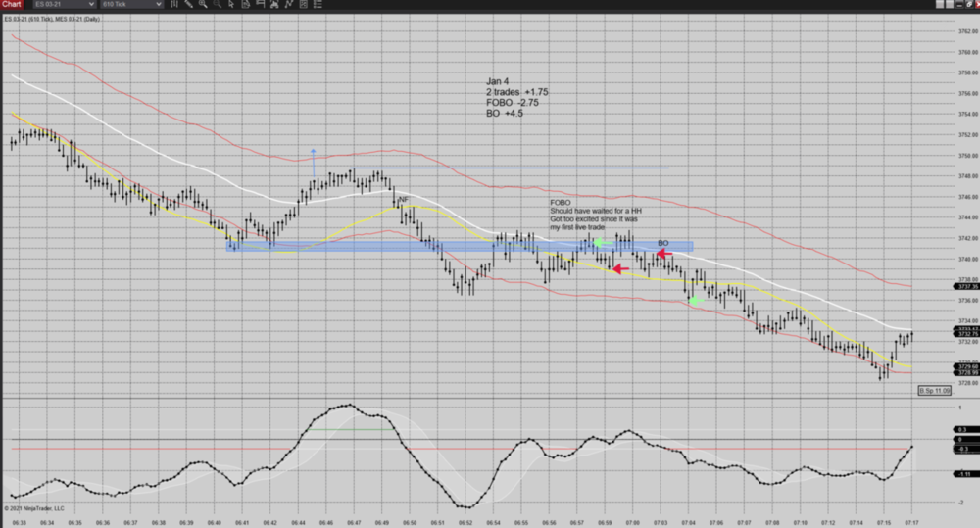Click the BO label on chart
The image size is (980, 528).
[662, 243]
